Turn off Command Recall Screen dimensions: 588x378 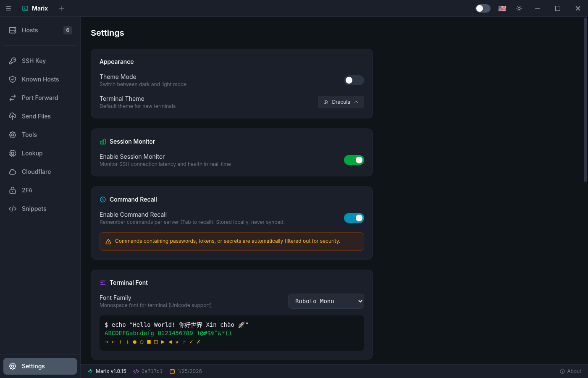[354, 218]
